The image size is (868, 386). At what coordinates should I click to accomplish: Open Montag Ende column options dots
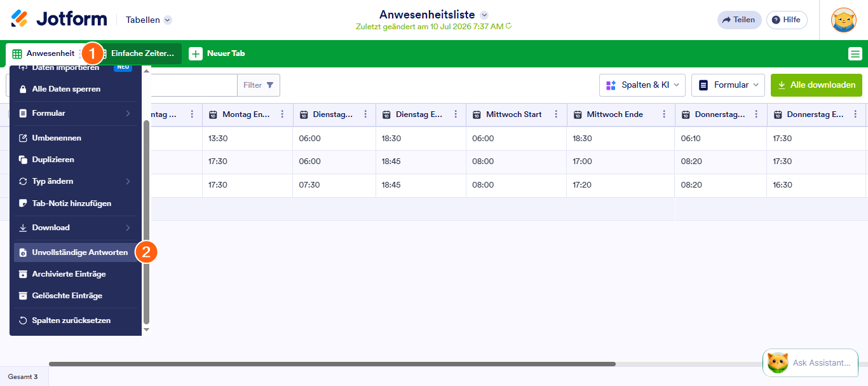click(283, 114)
